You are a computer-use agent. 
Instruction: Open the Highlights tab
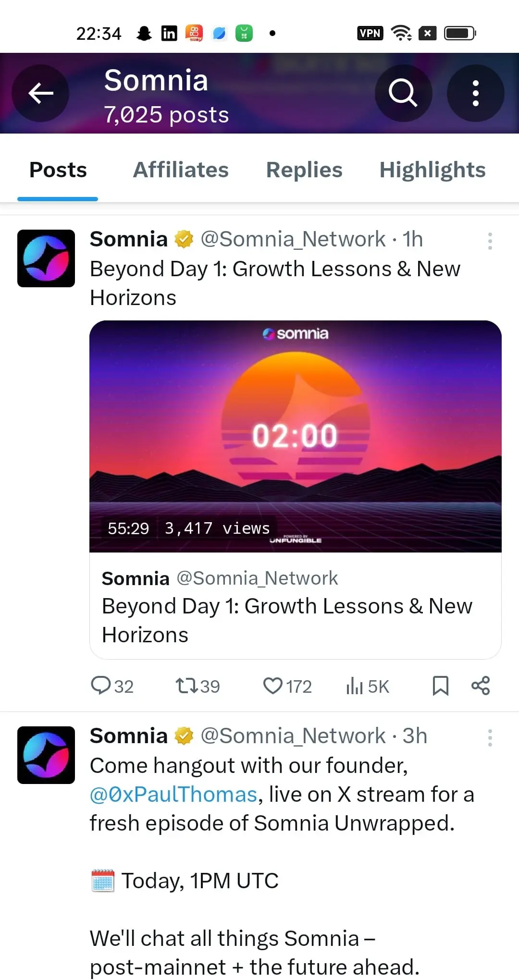(432, 170)
